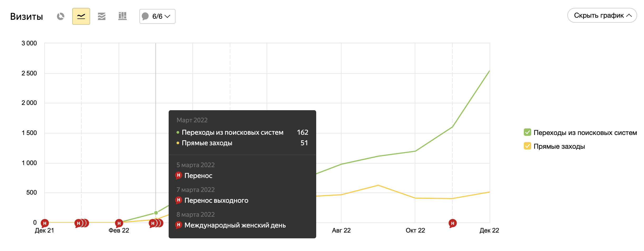This screenshot has width=644, height=251.
Task: Click the Скрыть график button
Action: tap(602, 16)
